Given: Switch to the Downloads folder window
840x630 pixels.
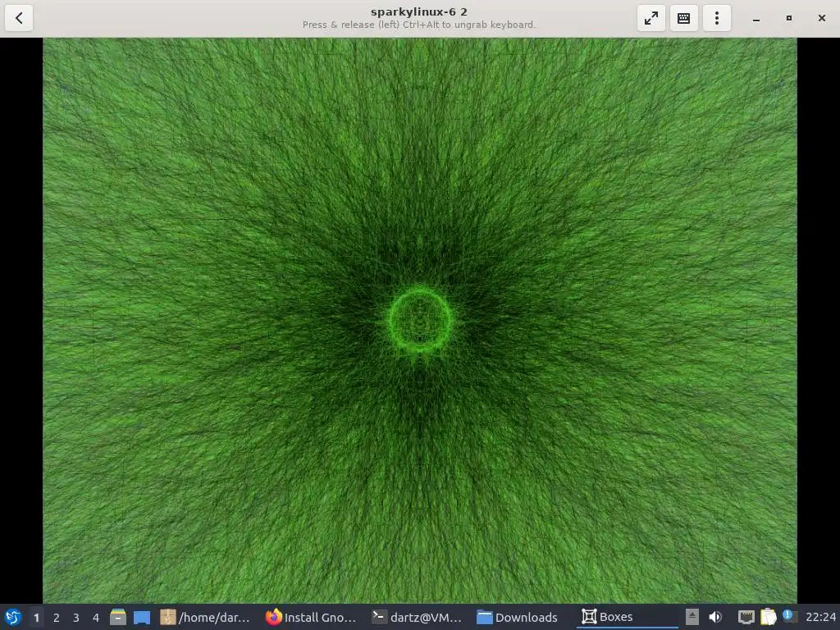Looking at the screenshot, I should click(517, 617).
